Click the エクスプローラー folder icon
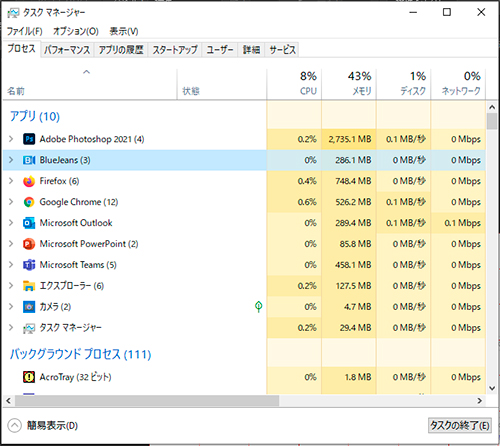 click(x=29, y=286)
